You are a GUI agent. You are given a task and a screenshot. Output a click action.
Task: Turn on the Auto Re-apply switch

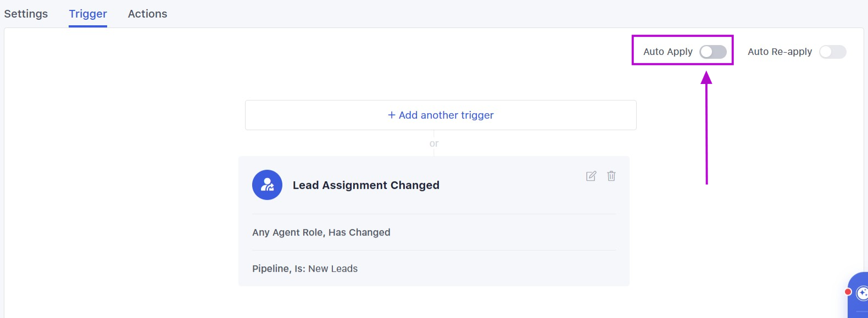tap(832, 52)
